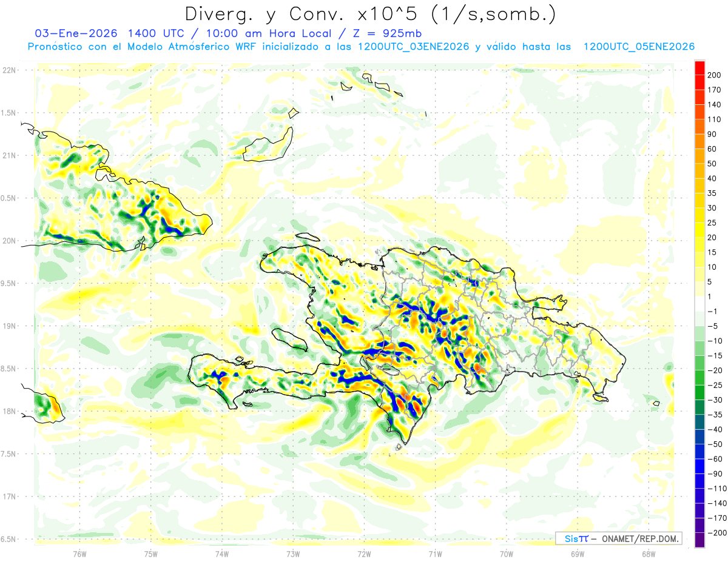Click the positive colorbar label '1'
This screenshot has height=562, width=728.
click(710, 297)
